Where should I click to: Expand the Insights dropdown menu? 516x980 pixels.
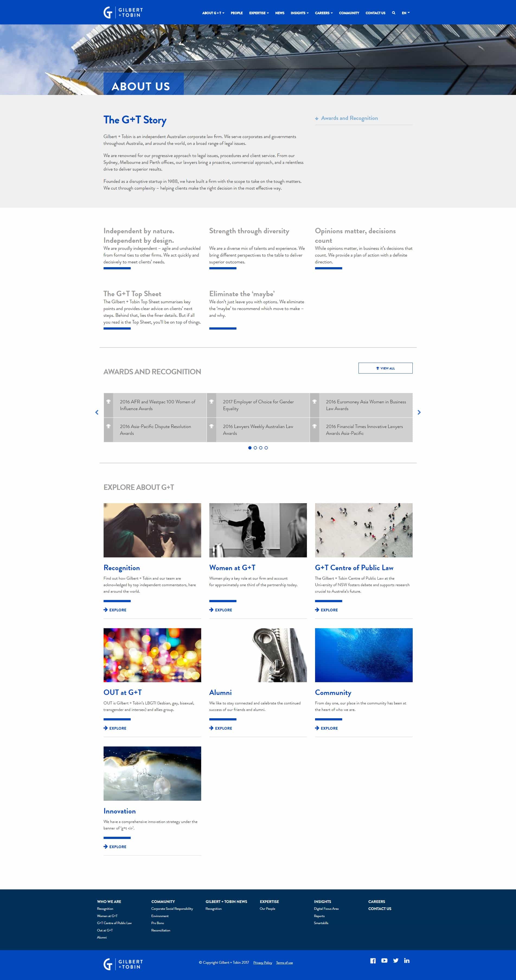[x=300, y=13]
